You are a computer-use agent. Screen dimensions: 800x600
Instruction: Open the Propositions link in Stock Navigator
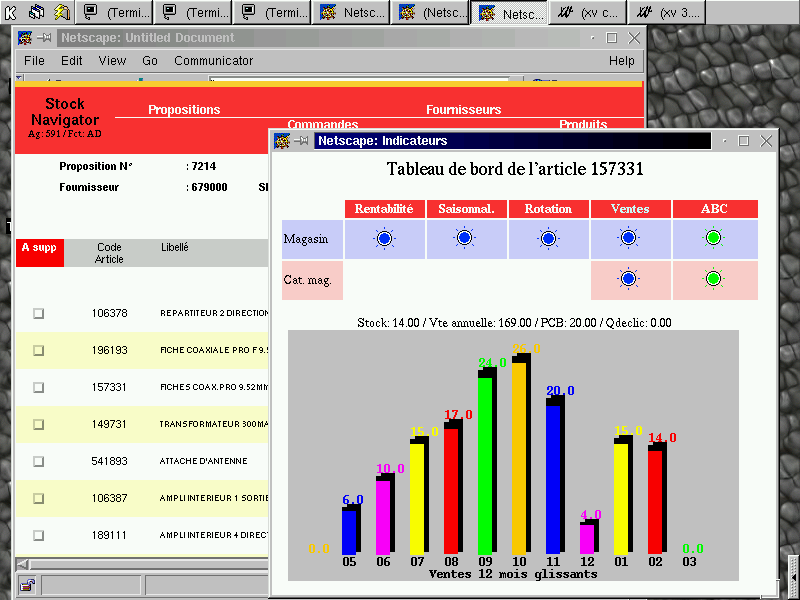click(x=184, y=110)
